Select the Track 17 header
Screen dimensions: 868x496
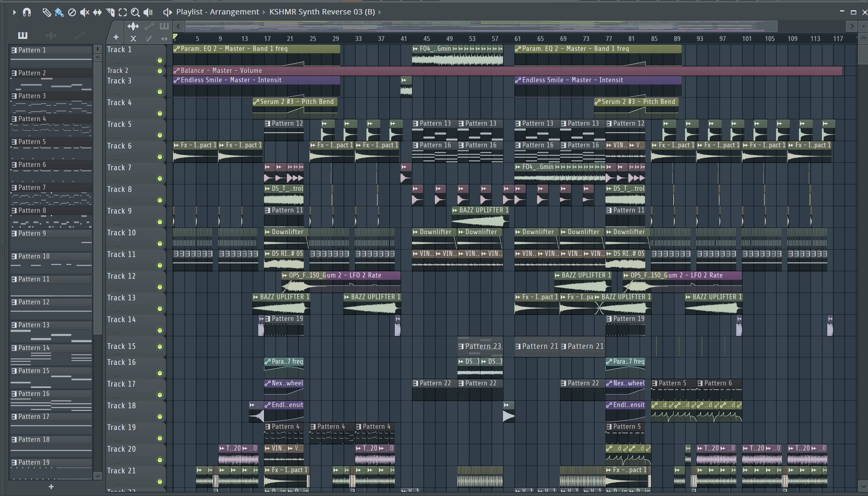[x=136, y=389]
